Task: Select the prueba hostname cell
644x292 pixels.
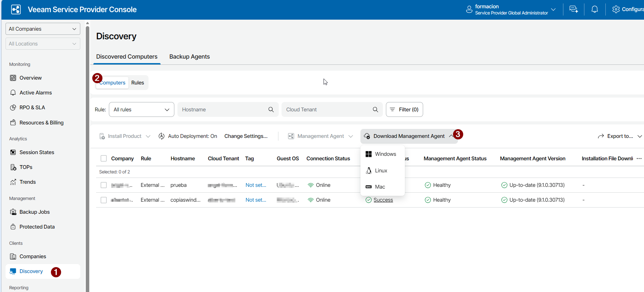Action: click(x=178, y=185)
